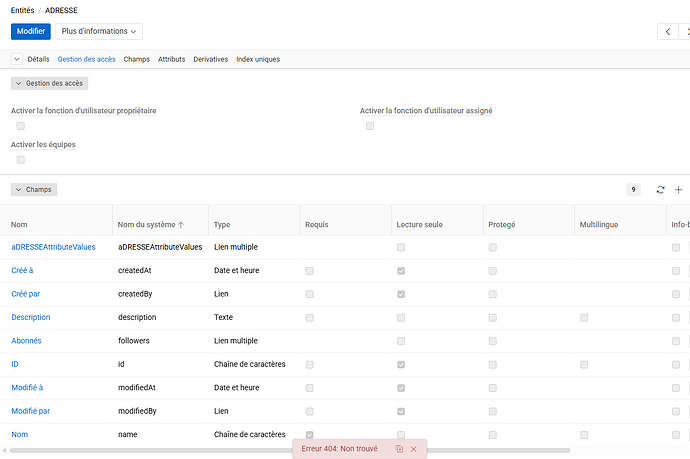Copy the 404 error message

click(x=399, y=449)
